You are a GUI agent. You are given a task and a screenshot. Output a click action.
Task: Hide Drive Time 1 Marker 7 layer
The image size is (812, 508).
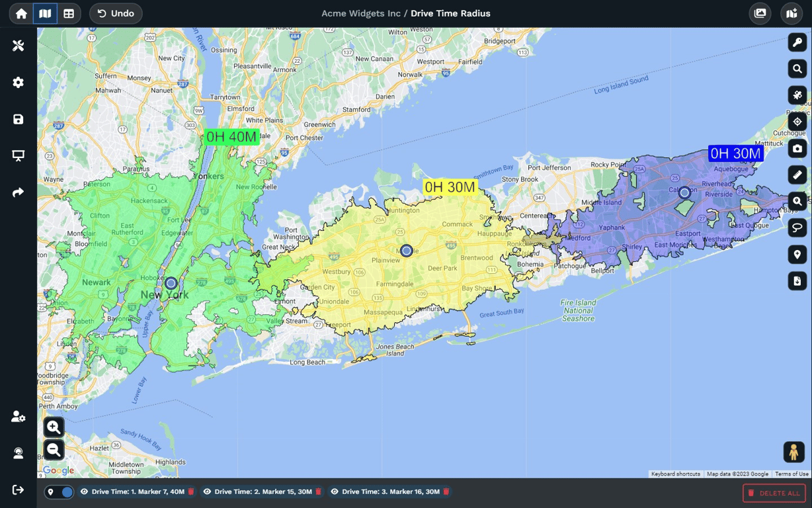pyautogui.click(x=84, y=492)
